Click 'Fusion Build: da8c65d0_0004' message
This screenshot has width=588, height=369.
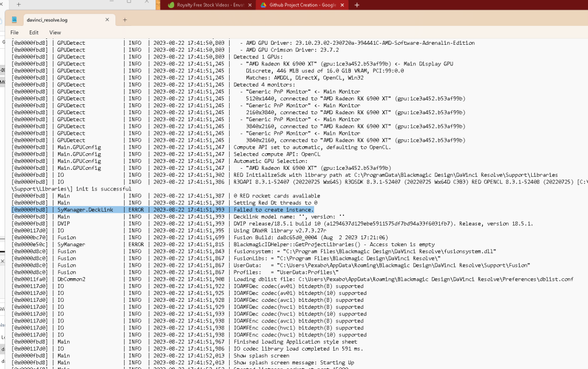[x=311, y=238]
